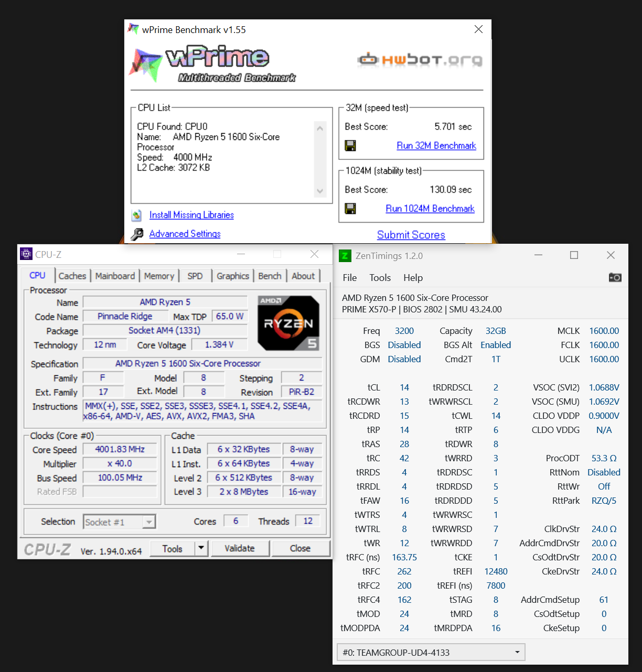Minimize the ZenTimings window
Viewport: 642px width, 672px height.
539,255
